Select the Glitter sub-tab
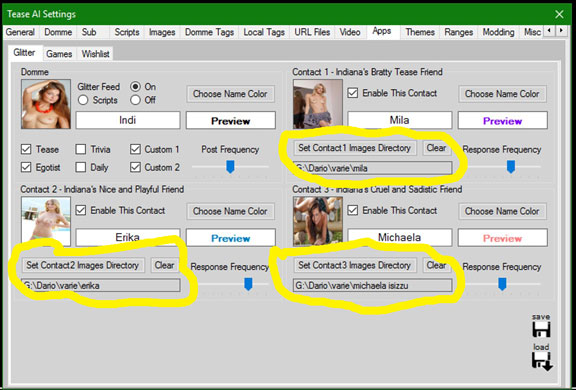This screenshot has height=390, width=576. click(x=24, y=53)
